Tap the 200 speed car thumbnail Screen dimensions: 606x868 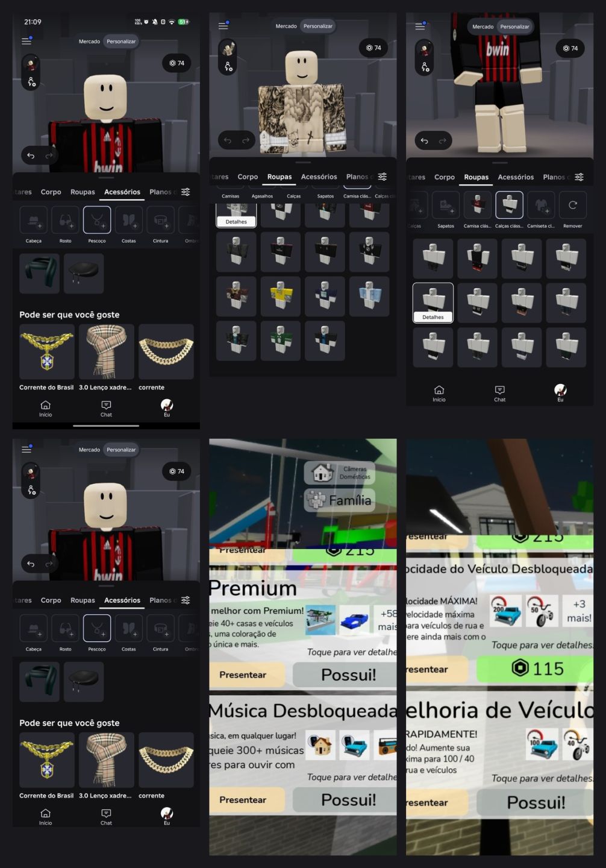(x=505, y=611)
